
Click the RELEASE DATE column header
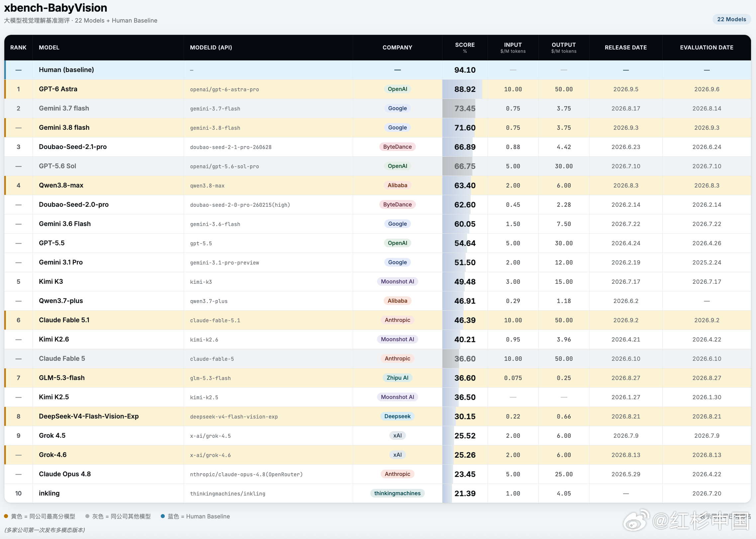pos(626,47)
